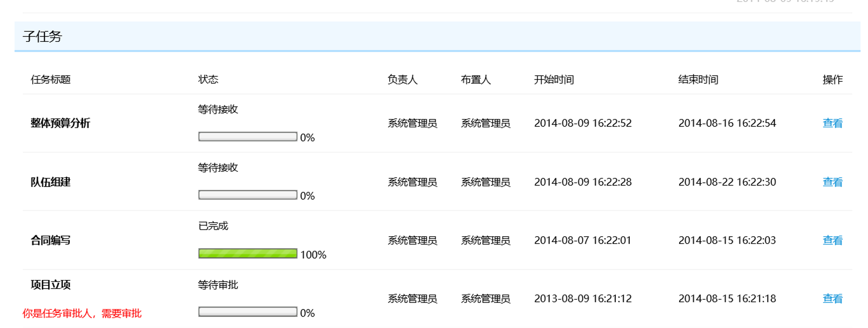Viewport: 868px width, 328px height.
Task: Open 查看 link for 合同编写
Action: tap(832, 241)
